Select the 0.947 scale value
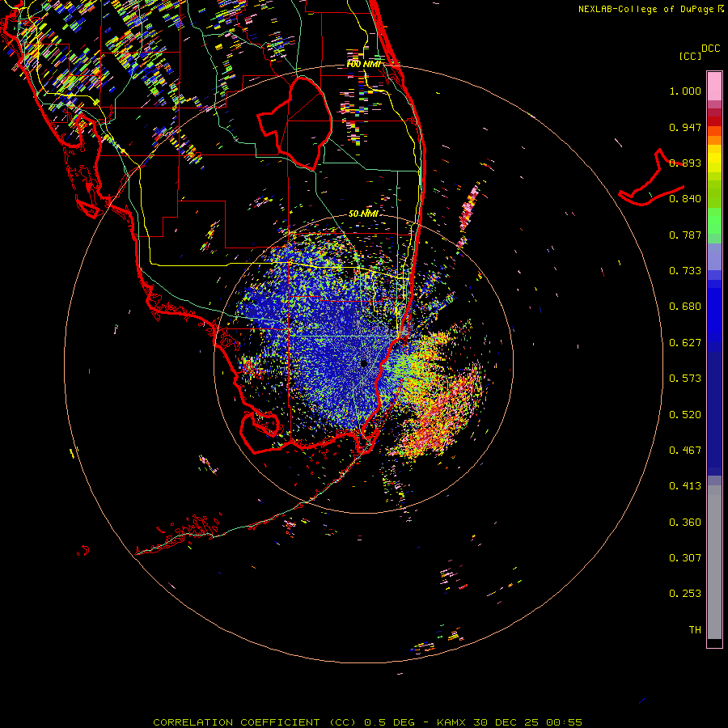 [x=685, y=127]
